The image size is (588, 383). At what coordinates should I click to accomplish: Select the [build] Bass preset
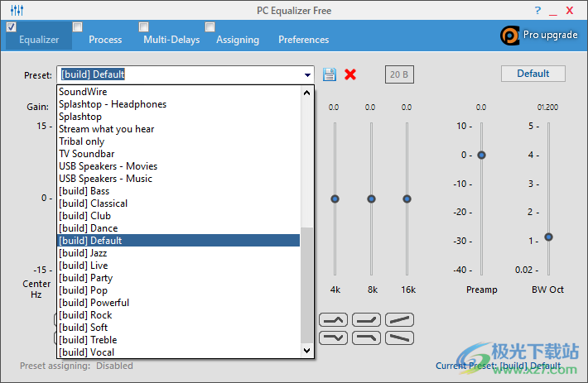tap(179, 191)
